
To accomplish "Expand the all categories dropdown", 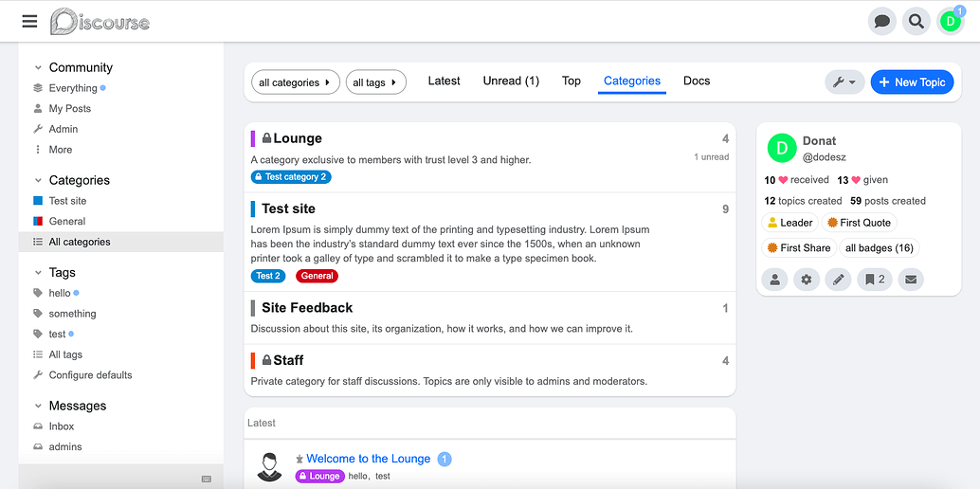I will (x=295, y=82).
